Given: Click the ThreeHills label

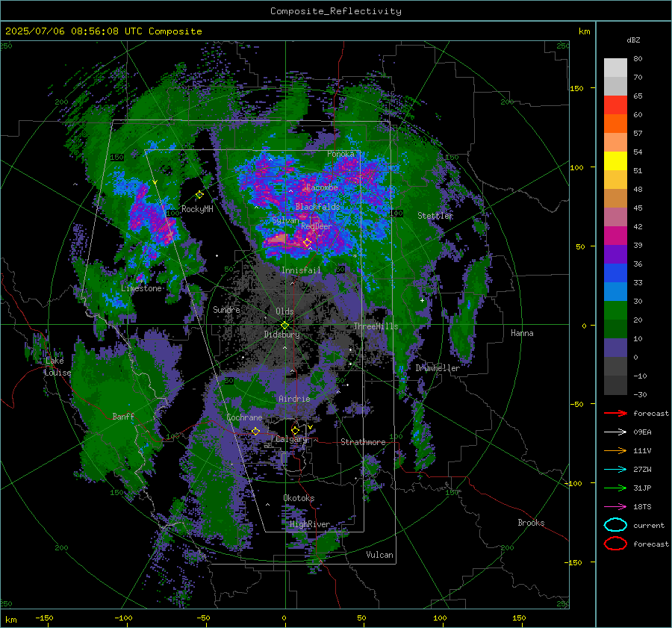Looking at the screenshot, I should (376, 326).
